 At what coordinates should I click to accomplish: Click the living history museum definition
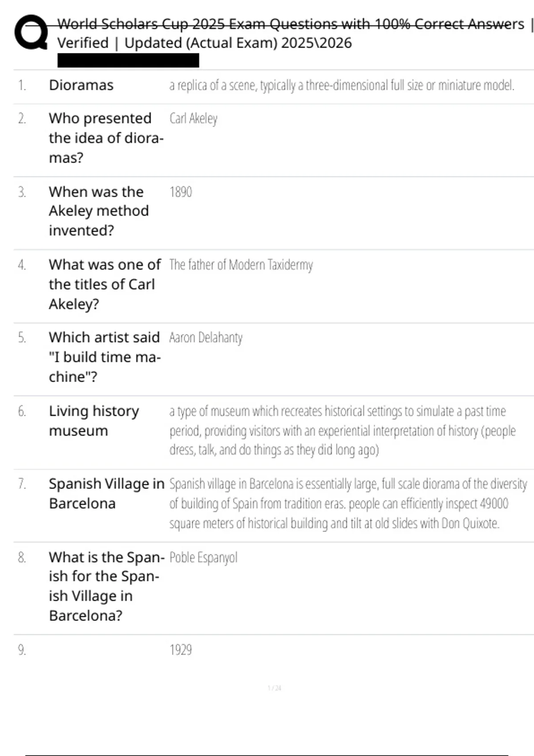[342, 430]
